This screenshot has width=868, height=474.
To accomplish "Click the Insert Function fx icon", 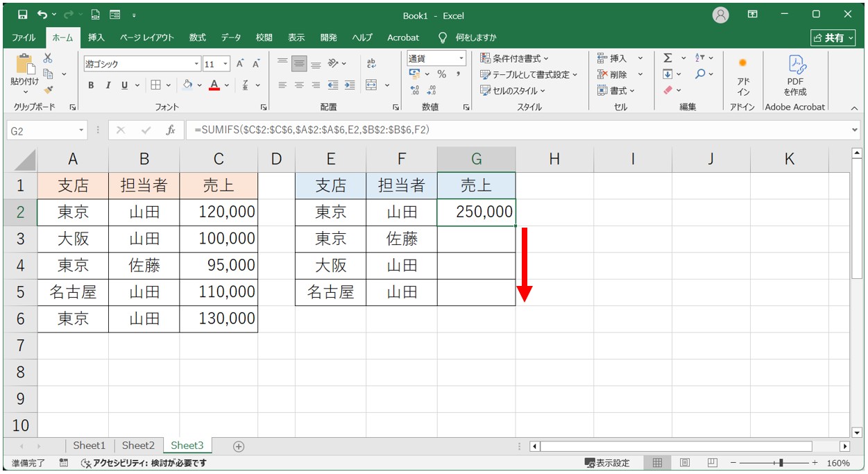I will [170, 130].
